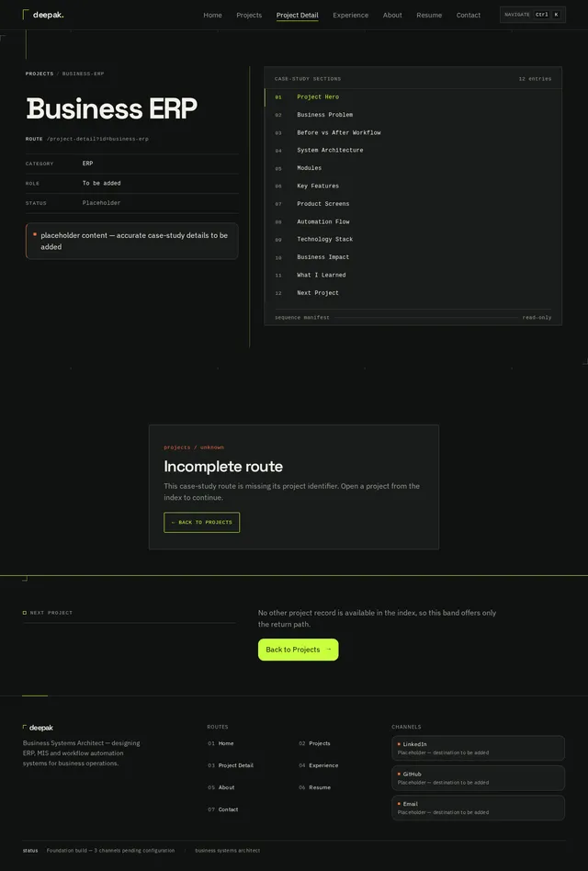Open LinkedIn channel card in footer
The height and width of the screenshot is (871, 588).
(x=478, y=748)
